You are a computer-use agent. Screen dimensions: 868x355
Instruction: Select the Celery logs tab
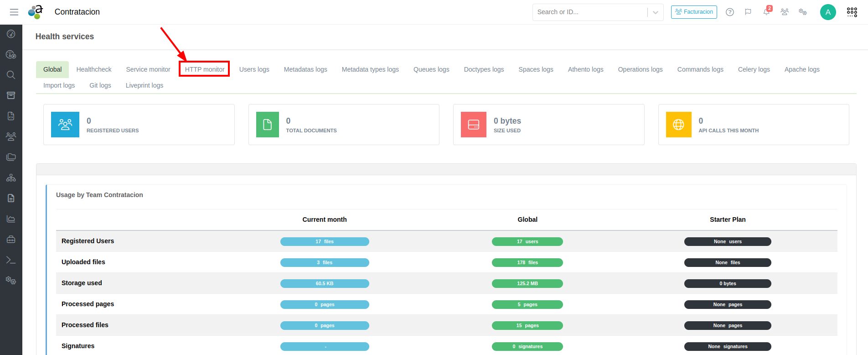(x=754, y=69)
